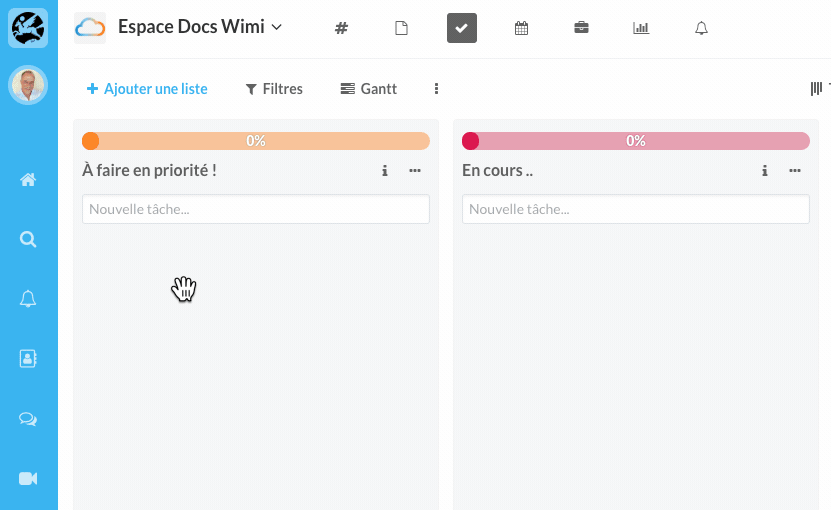The image size is (831, 510).
Task: Open the briefcase tab icon
Action: click(581, 28)
